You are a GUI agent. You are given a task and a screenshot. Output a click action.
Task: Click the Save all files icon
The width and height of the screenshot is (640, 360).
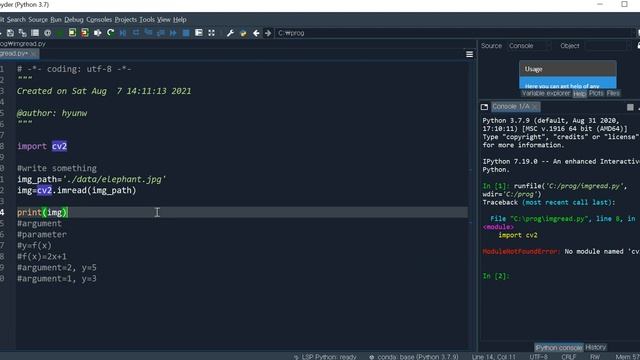pyautogui.click(x=22, y=33)
